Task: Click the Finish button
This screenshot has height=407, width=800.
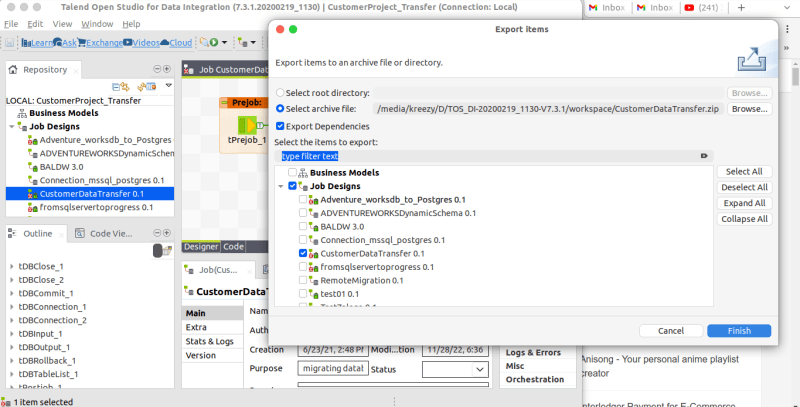Action: pos(738,331)
